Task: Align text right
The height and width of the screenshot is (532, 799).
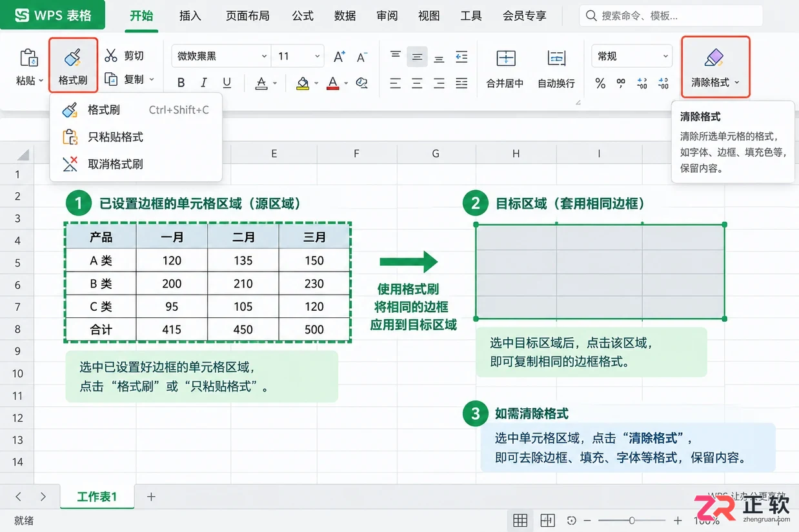Action: pyautogui.click(x=439, y=83)
